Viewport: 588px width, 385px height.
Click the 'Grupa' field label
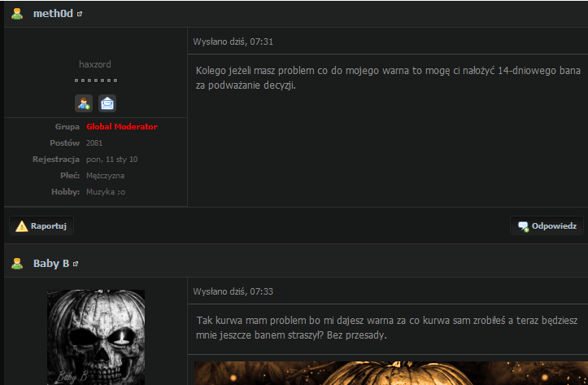point(68,127)
